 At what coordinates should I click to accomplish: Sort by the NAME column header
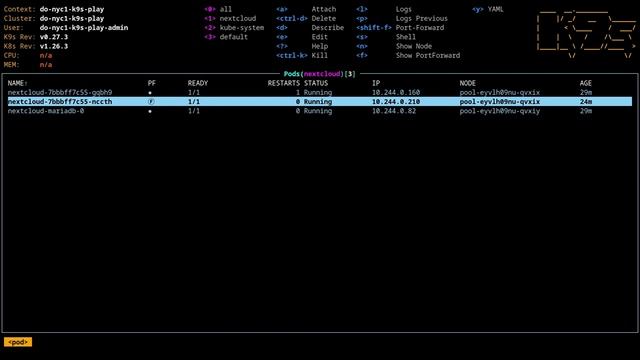point(18,83)
